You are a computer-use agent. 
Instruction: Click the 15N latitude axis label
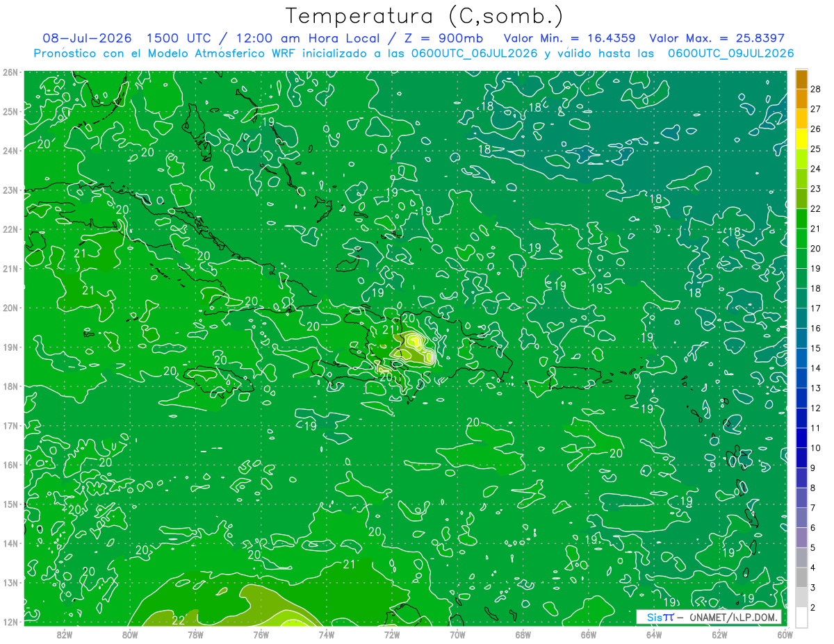pos(10,504)
